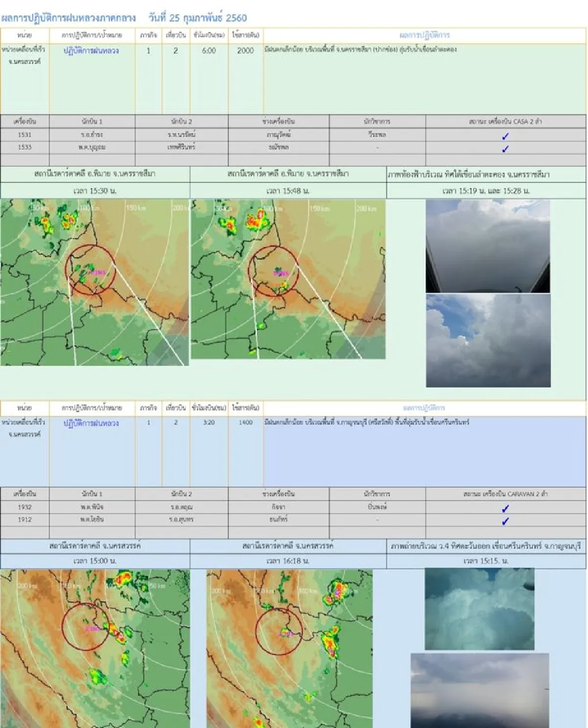Click the status checkmark for aircraft 1912
Screen dimensions: 588x728
point(505,521)
